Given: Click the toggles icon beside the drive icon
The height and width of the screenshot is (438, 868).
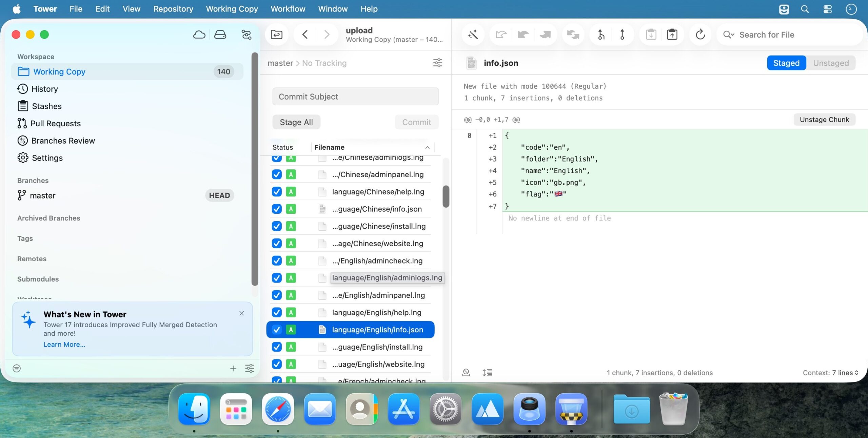Looking at the screenshot, I should click(x=246, y=35).
